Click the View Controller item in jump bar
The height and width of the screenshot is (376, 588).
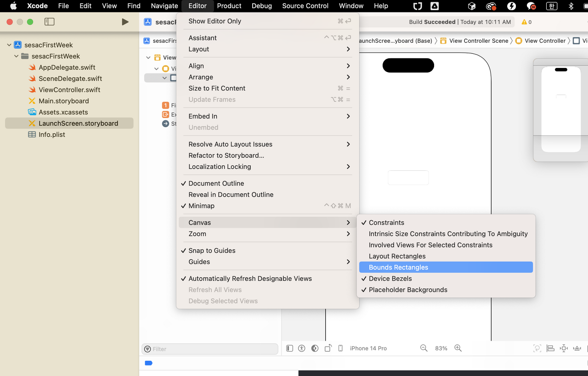click(540, 41)
